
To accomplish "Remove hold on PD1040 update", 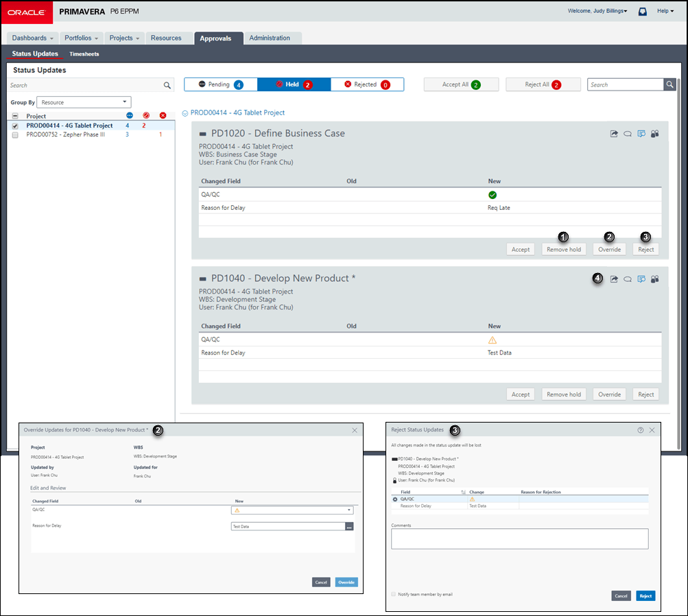I will pos(564,394).
